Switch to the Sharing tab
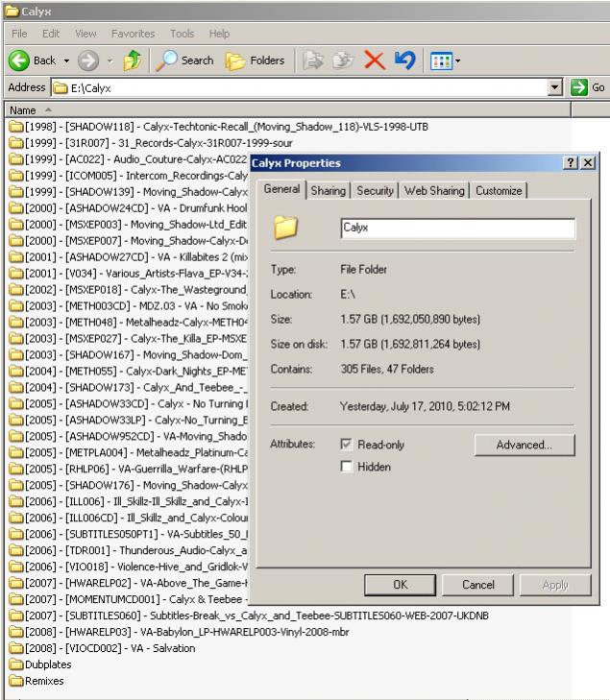Image resolution: width=610 pixels, height=700 pixels. [x=328, y=191]
